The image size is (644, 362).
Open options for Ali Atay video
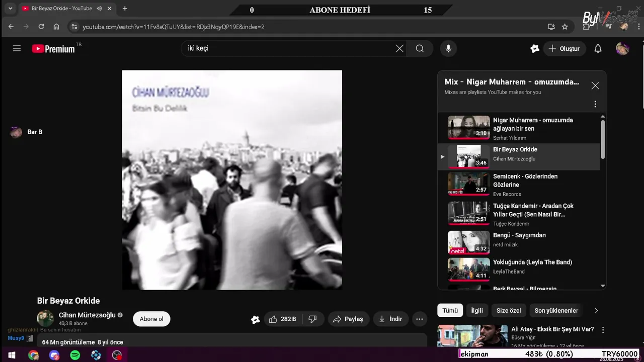(x=603, y=330)
